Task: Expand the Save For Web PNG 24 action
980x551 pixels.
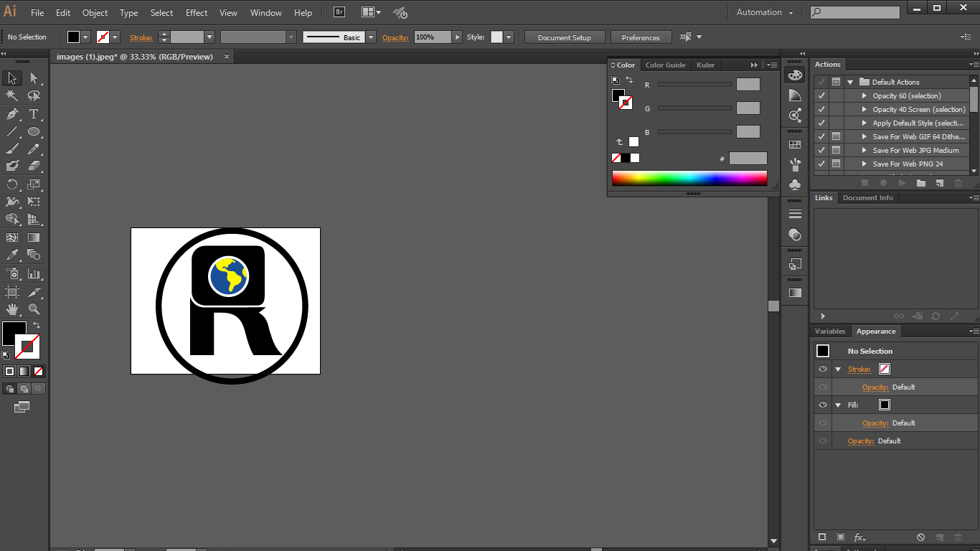Action: pyautogui.click(x=864, y=164)
